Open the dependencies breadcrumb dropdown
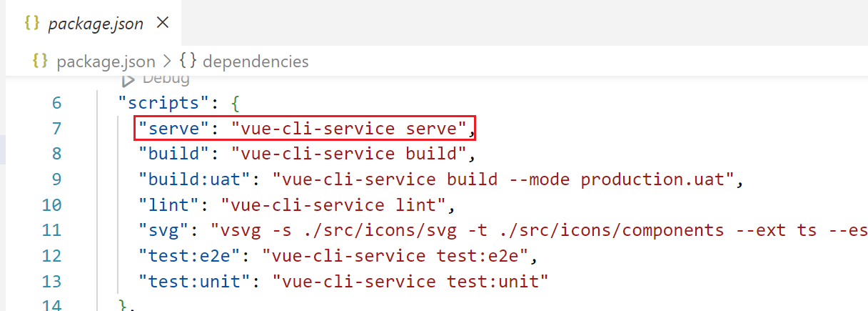The image size is (868, 311). click(256, 61)
